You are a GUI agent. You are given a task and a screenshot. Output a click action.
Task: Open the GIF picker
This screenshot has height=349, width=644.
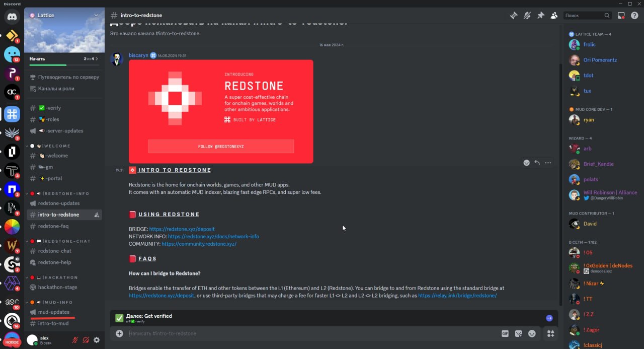505,333
